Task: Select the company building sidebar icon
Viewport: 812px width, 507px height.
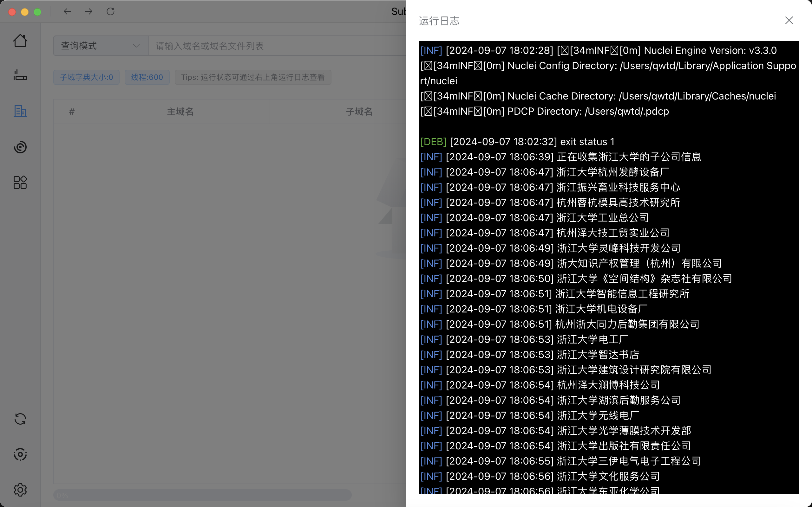Action: click(x=20, y=111)
